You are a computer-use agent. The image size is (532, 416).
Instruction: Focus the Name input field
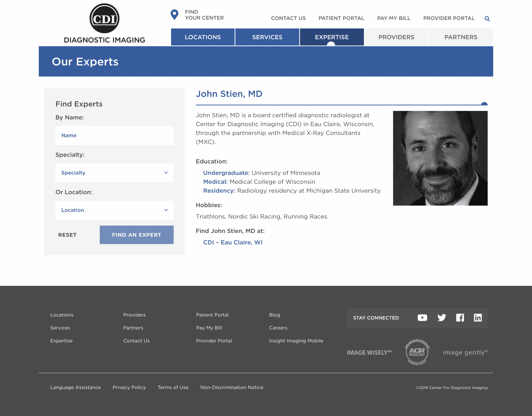(x=115, y=135)
